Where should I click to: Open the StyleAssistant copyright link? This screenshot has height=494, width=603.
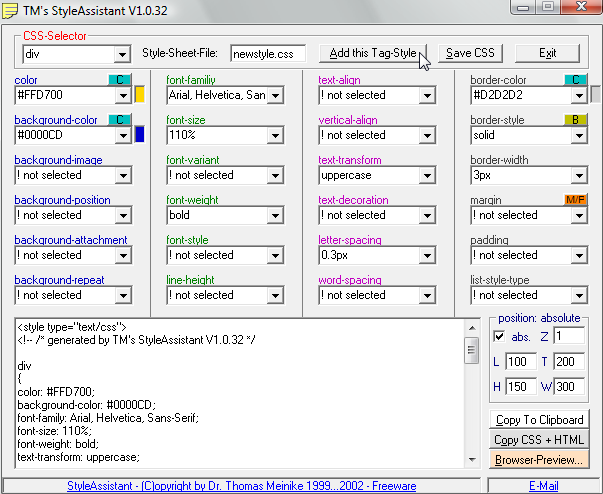[x=242, y=486]
